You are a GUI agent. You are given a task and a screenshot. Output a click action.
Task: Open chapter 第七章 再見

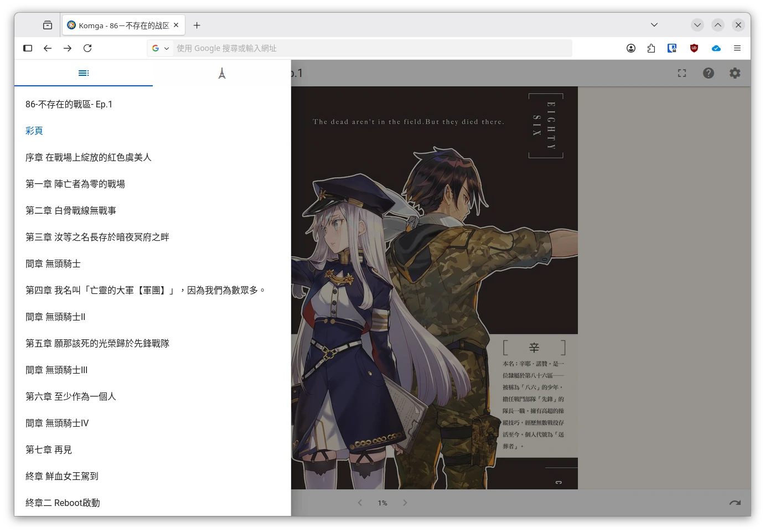[x=49, y=450]
